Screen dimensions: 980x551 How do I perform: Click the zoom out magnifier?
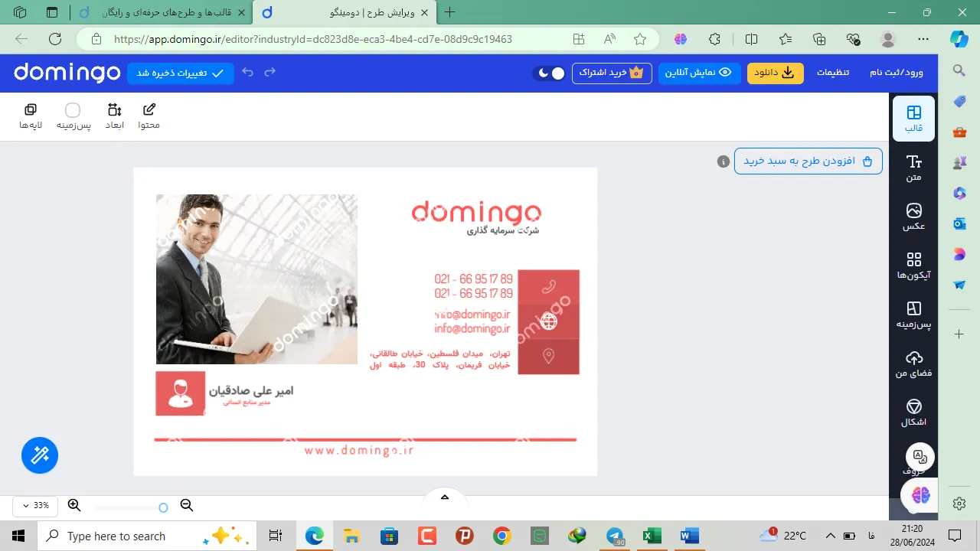point(186,505)
